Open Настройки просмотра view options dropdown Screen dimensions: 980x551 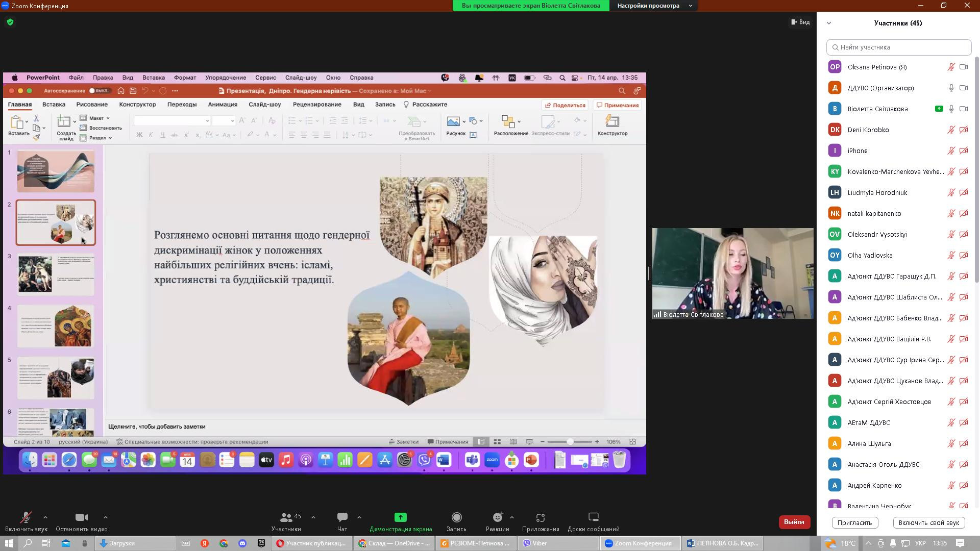[x=654, y=6]
